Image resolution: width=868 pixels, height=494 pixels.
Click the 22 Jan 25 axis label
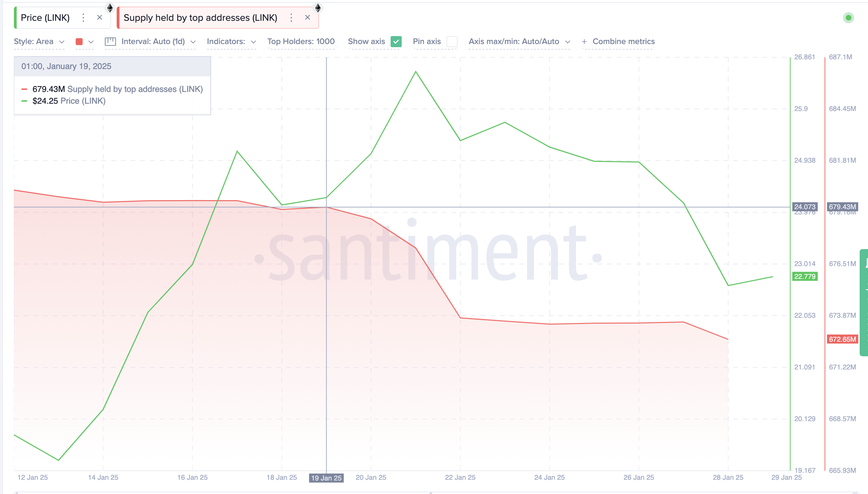460,477
